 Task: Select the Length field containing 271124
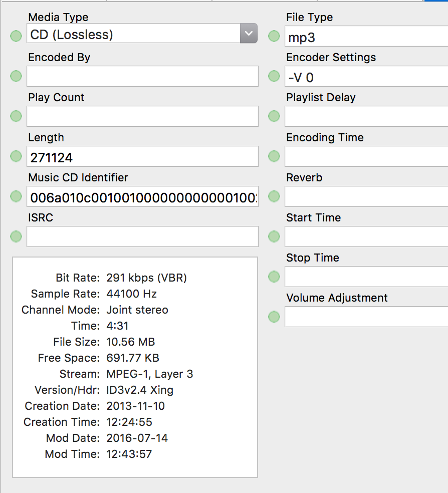[142, 157]
